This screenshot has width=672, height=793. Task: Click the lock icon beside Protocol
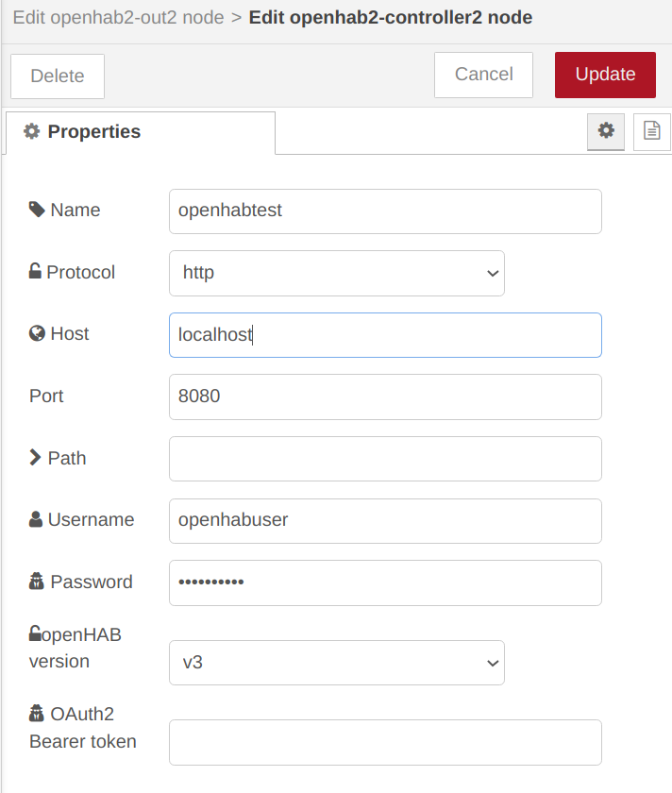pyautogui.click(x=32, y=272)
